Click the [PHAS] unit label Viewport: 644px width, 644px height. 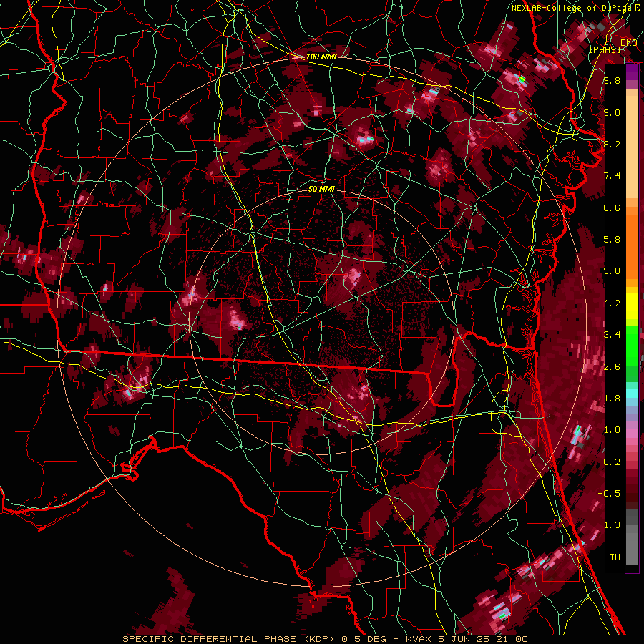605,50
